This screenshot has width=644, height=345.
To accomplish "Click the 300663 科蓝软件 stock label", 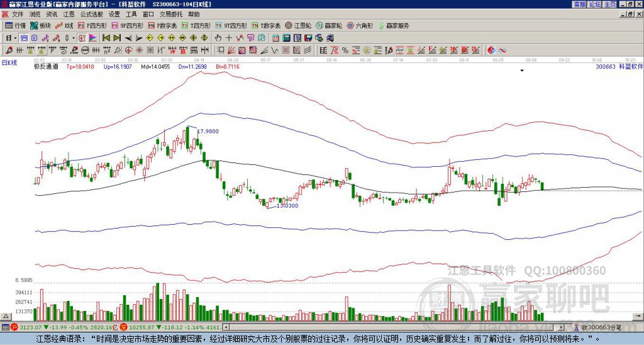I will click(x=619, y=66).
